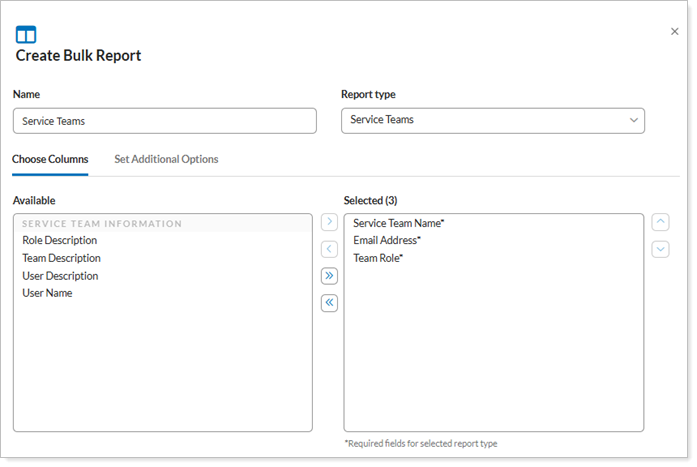Click the Service Team Information group header

[x=102, y=224]
